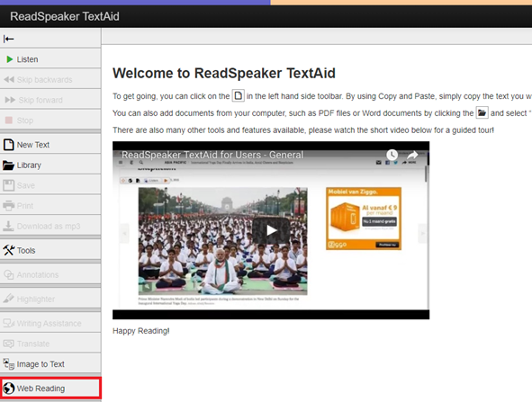The image size is (532, 402).
Task: Click the ReadSpeaker TextAid header title
Action: pos(65,16)
